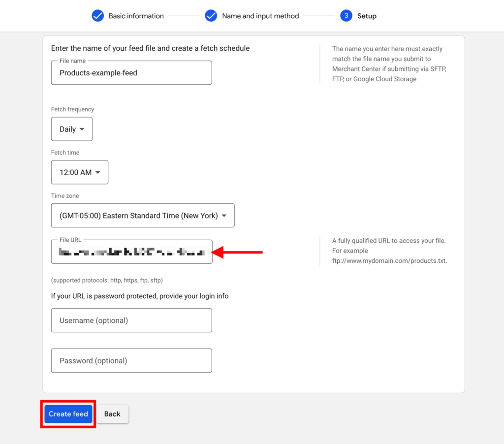Click the Back button
This screenshot has height=444, width=504.
(112, 414)
